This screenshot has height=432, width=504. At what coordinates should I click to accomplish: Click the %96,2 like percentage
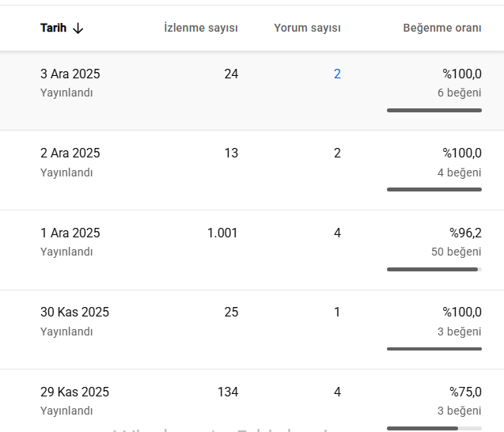[465, 233]
